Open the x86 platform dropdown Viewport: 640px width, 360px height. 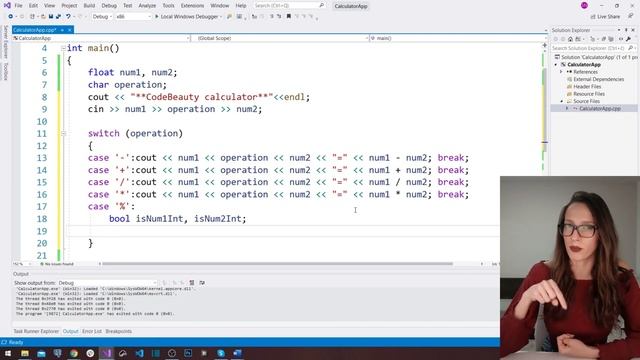pos(133,17)
